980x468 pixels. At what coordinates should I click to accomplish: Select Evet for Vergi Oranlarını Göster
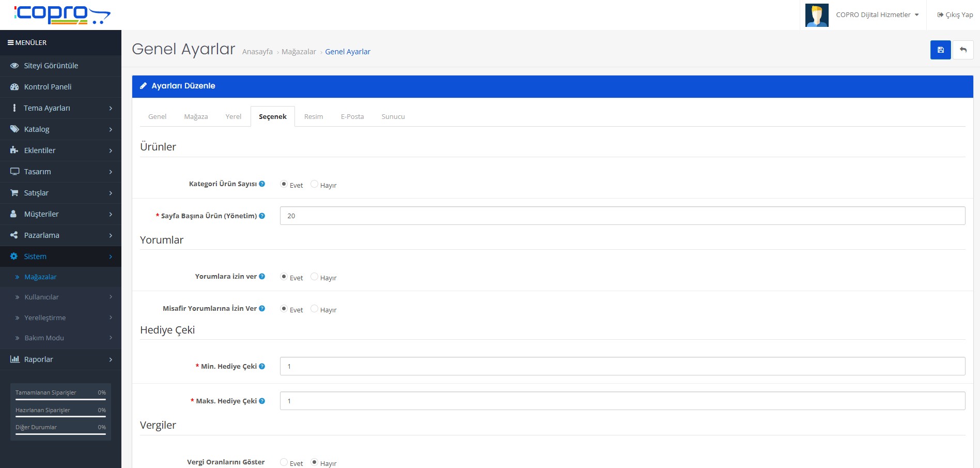[284, 462]
